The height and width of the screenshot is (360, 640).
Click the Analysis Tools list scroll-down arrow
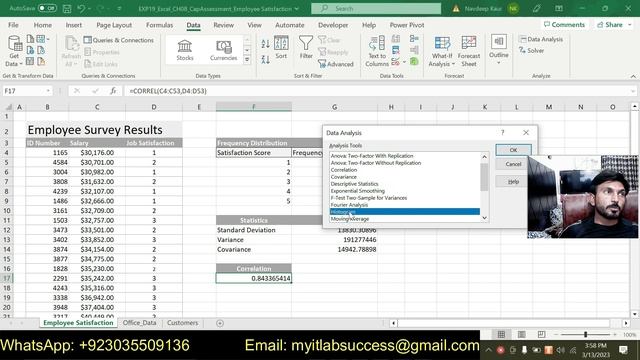[484, 218]
